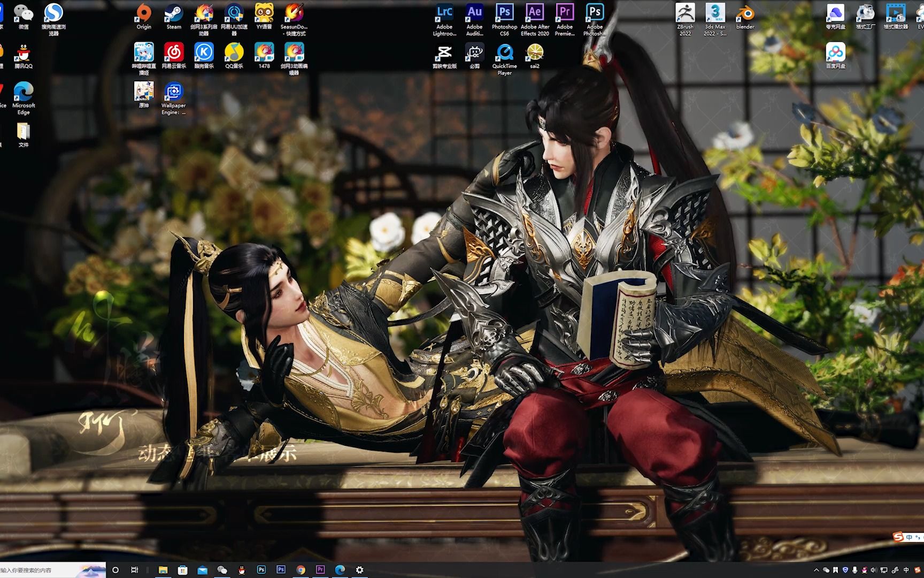Select the 剑网3系列启动器 desktop shortcut
Image resolution: width=924 pixels, height=578 pixels.
click(204, 19)
